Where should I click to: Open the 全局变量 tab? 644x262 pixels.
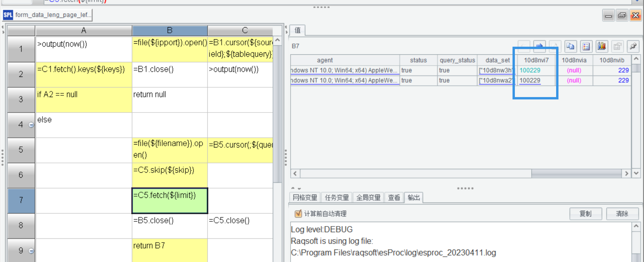pos(368,198)
